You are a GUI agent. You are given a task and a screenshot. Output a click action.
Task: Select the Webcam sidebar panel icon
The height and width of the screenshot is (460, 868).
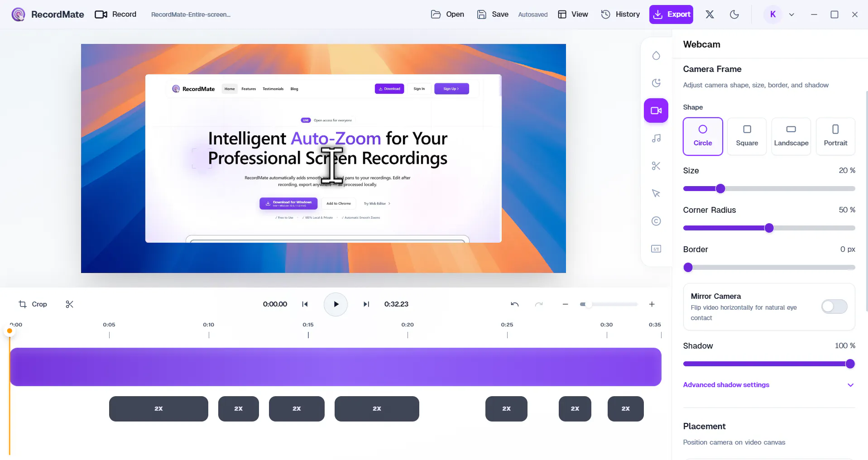coord(656,110)
